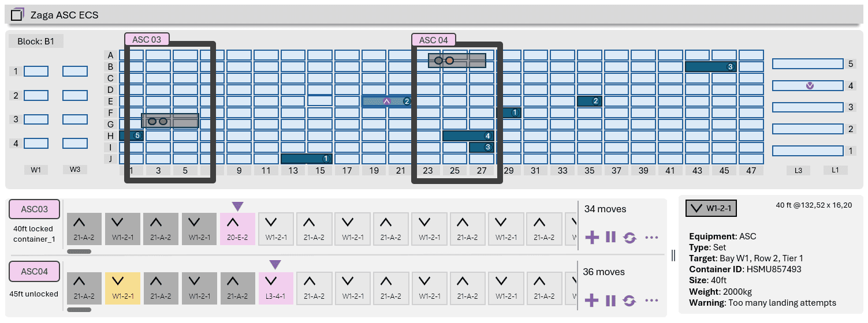The width and height of the screenshot is (868, 323).
Task: Select the pink 20-E-2 move in ASC03 queue
Action: (237, 229)
